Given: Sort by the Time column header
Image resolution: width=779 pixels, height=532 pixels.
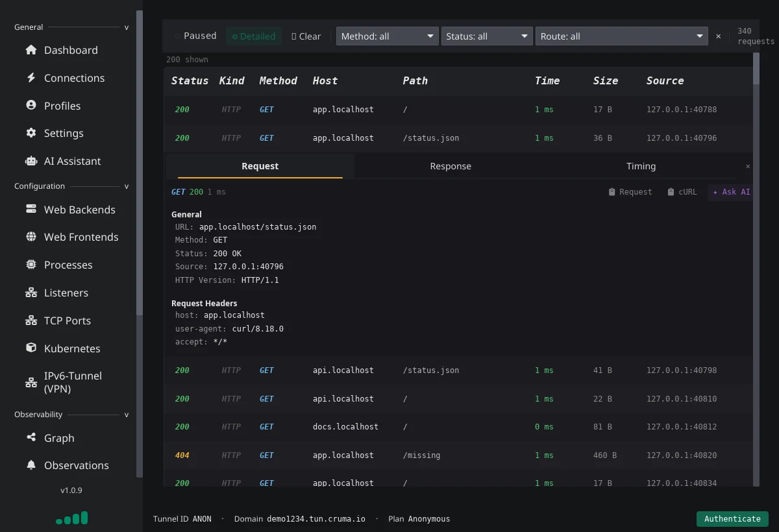Looking at the screenshot, I should click(x=547, y=80).
